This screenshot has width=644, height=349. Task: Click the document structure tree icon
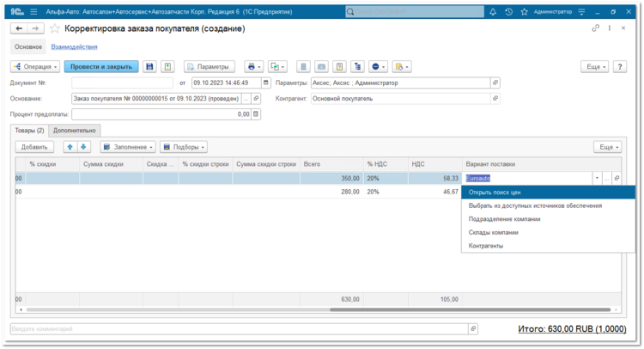pos(358,66)
